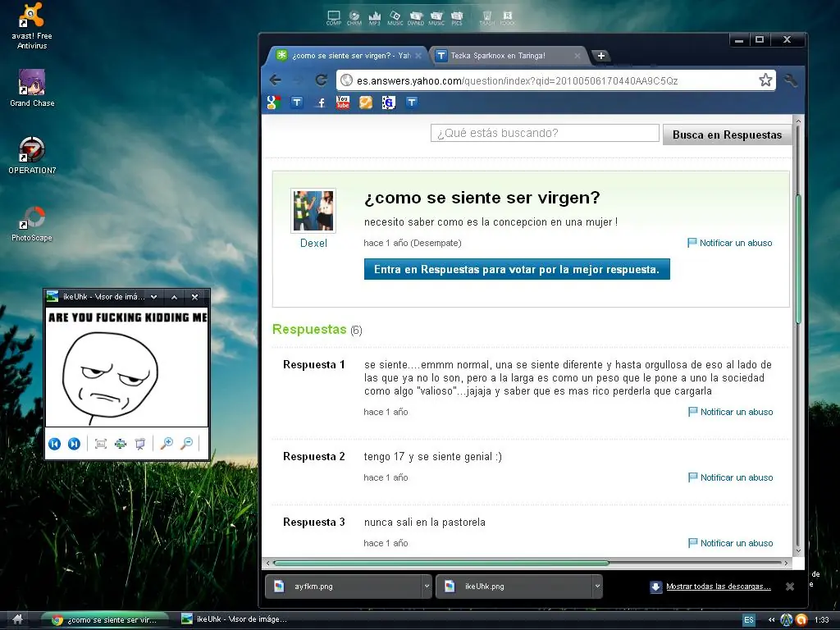The image size is (840, 630).
Task: Report abuse on Respuesta 1
Action: (x=731, y=412)
